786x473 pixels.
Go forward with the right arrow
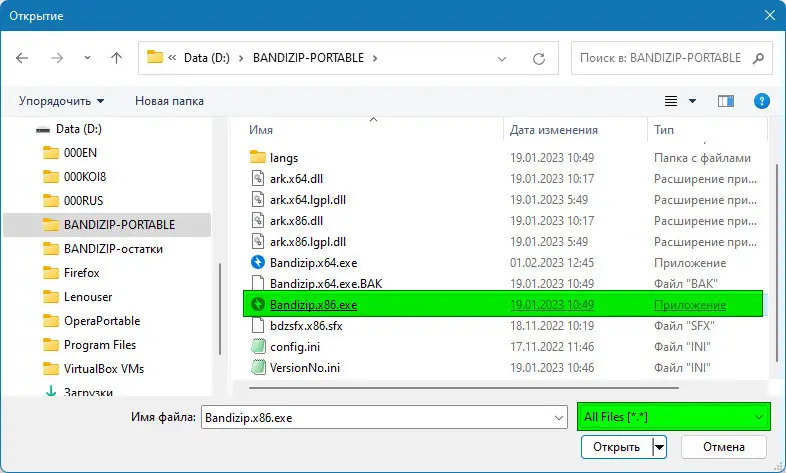pos(57,58)
